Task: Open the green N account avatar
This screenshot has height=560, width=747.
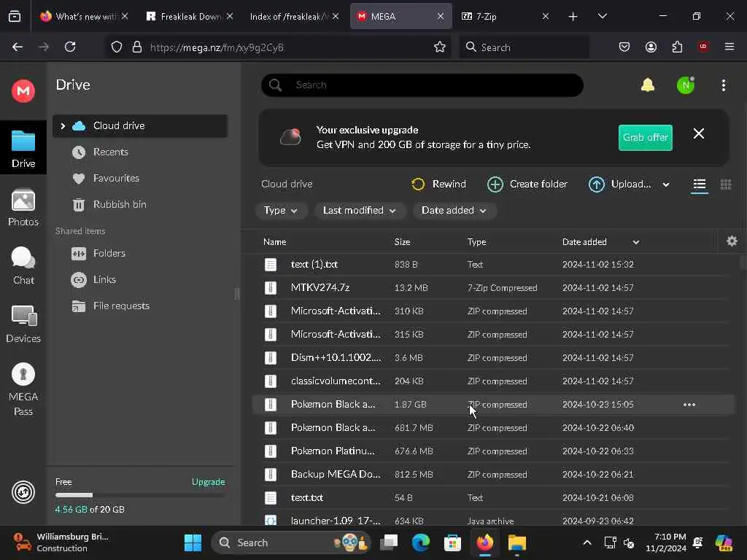Action: tap(686, 85)
